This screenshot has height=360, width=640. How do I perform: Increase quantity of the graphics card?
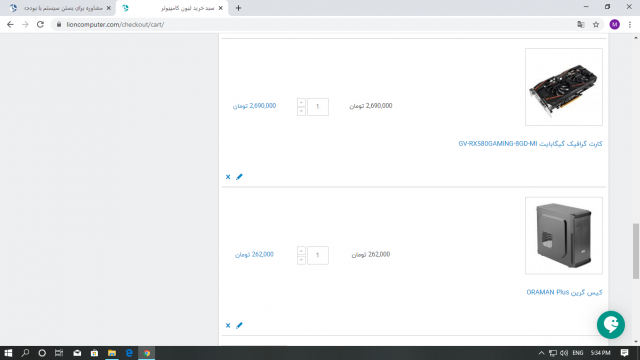tap(301, 102)
